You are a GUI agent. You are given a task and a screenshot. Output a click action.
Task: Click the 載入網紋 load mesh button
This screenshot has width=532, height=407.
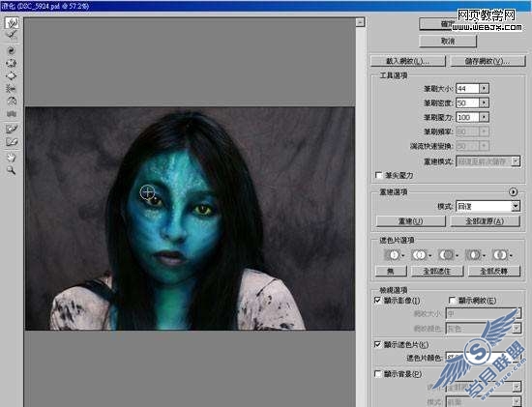pyautogui.click(x=408, y=62)
